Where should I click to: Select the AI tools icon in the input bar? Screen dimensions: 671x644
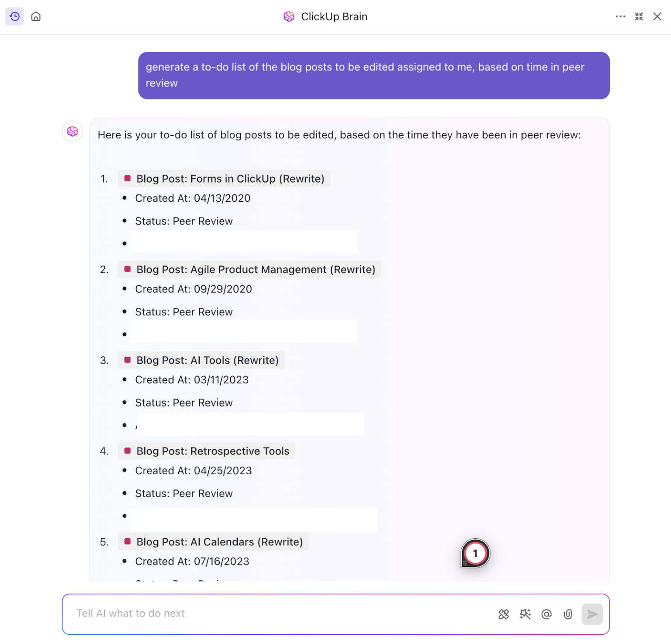503,614
